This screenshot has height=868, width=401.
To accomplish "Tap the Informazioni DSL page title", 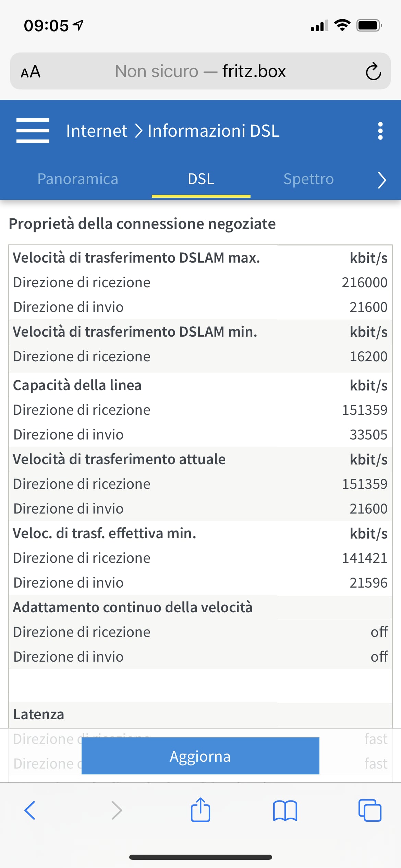I will [214, 131].
